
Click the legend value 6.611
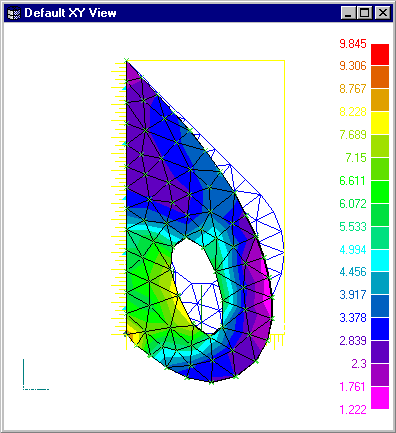[353, 181]
